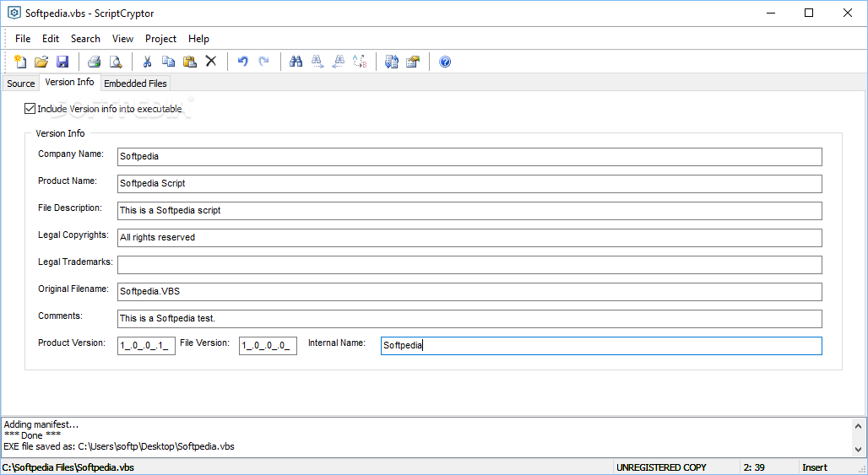This screenshot has width=868, height=475.
Task: Paste using the clipboard icon
Action: coord(190,62)
